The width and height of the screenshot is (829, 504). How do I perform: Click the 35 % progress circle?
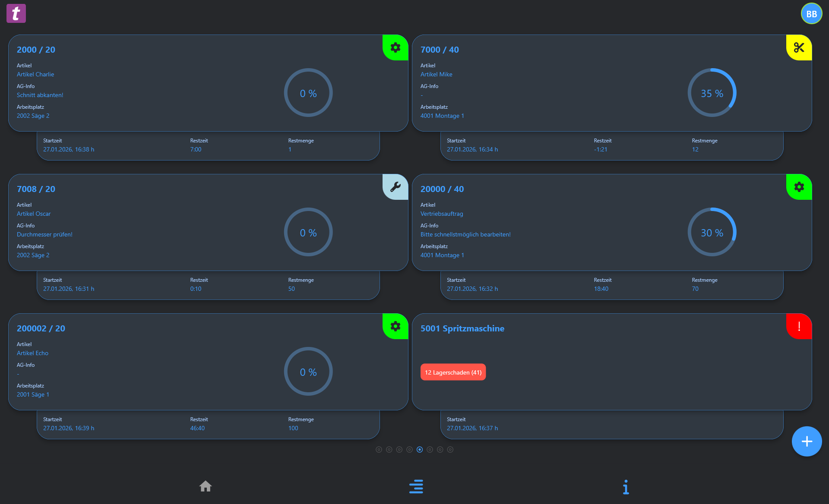coord(712,92)
